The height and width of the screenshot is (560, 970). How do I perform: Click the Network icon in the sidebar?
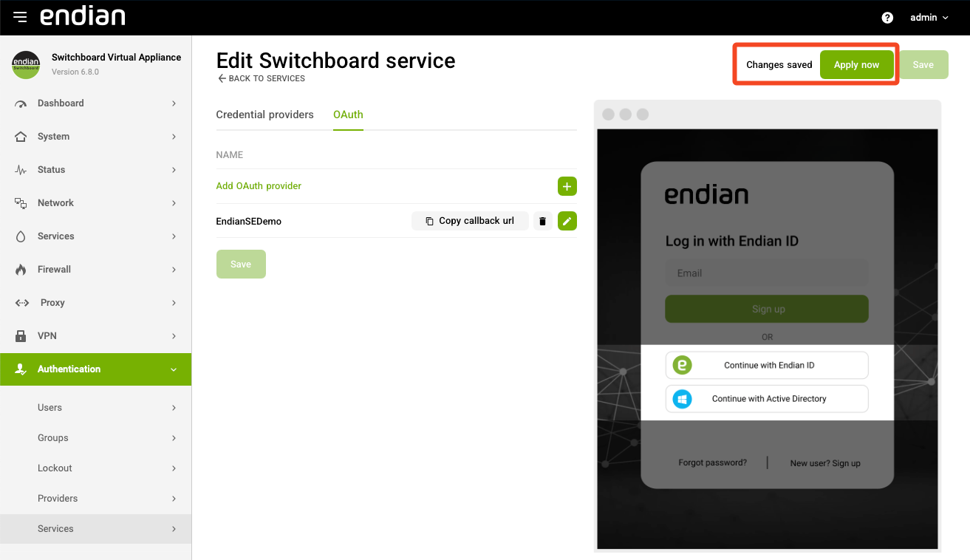pos(21,203)
